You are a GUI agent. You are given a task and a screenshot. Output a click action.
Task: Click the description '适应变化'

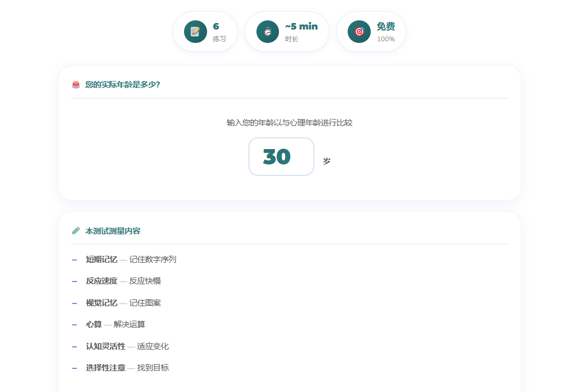click(152, 346)
